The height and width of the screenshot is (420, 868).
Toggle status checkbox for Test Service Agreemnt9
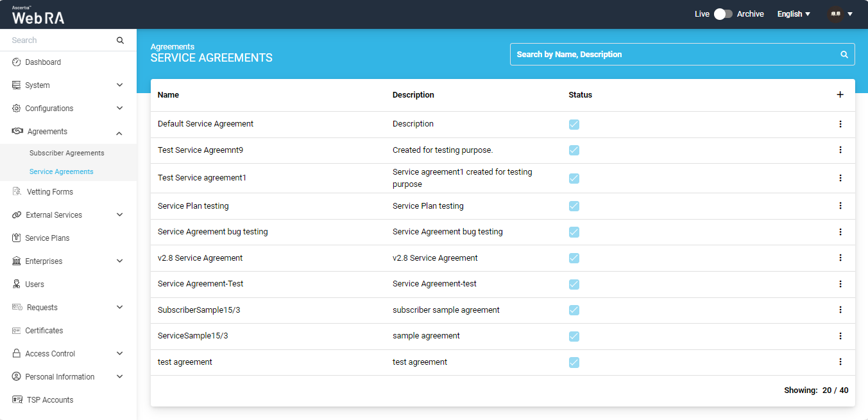pyautogui.click(x=574, y=150)
